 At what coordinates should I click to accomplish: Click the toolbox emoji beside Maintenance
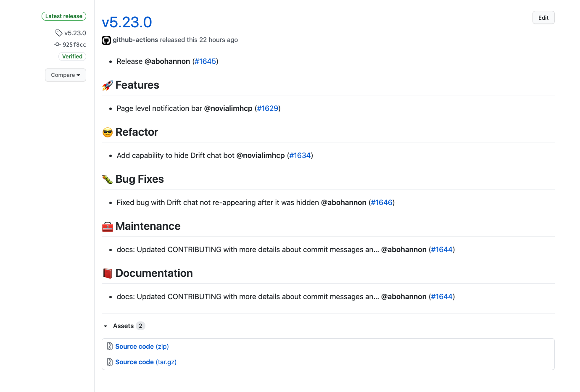tap(108, 227)
